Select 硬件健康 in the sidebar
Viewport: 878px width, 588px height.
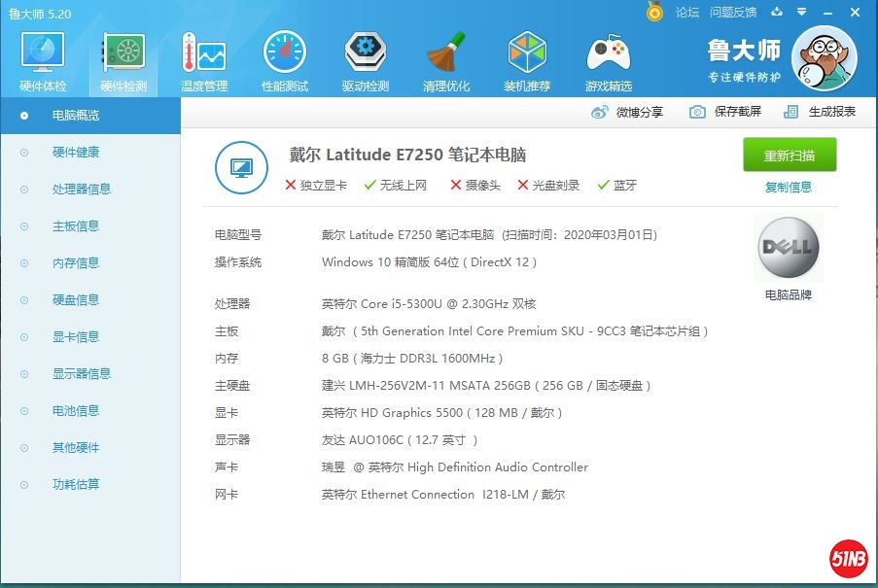76,153
